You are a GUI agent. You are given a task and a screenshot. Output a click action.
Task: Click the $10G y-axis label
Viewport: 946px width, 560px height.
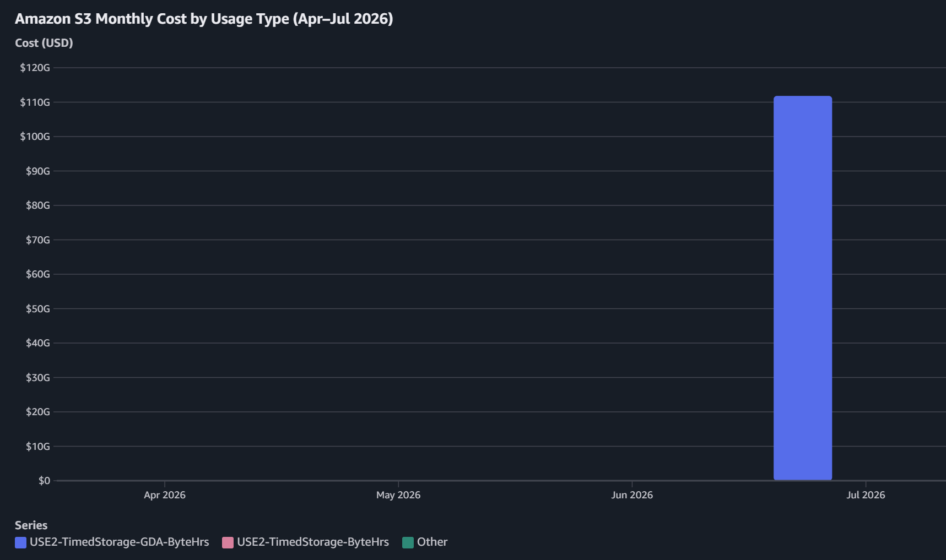click(38, 447)
